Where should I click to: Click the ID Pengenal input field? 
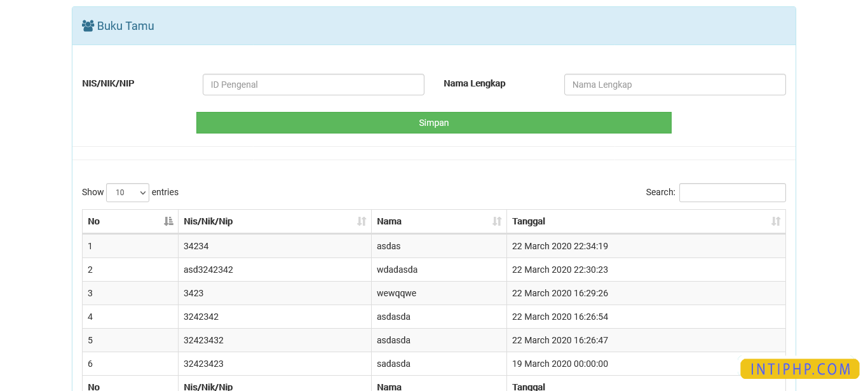coord(313,84)
